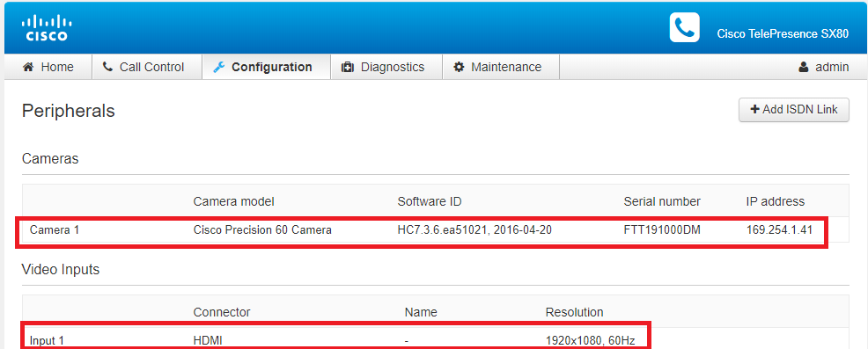
Task: Click the 1920x1080, 60Hz resolution value
Action: (590, 341)
